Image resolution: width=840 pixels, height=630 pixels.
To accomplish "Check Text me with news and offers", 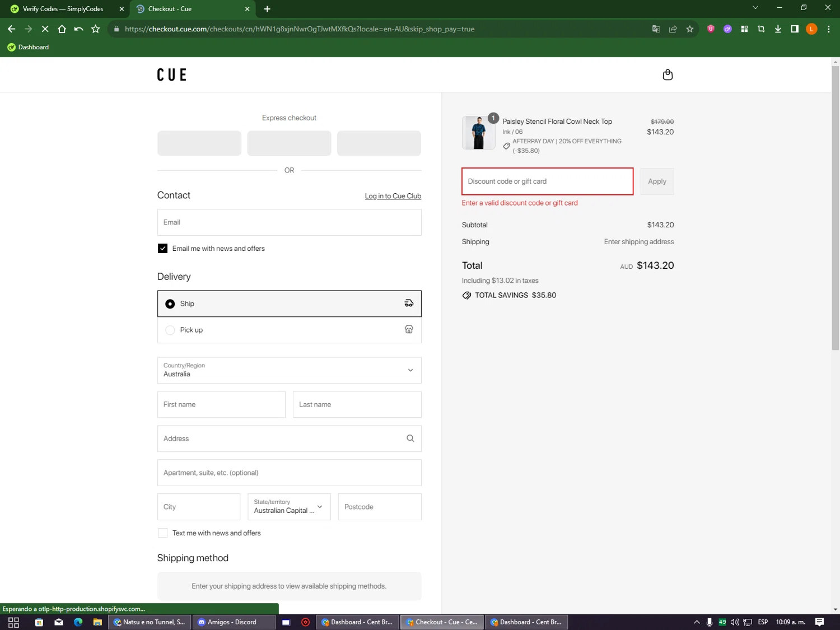I will (x=162, y=533).
